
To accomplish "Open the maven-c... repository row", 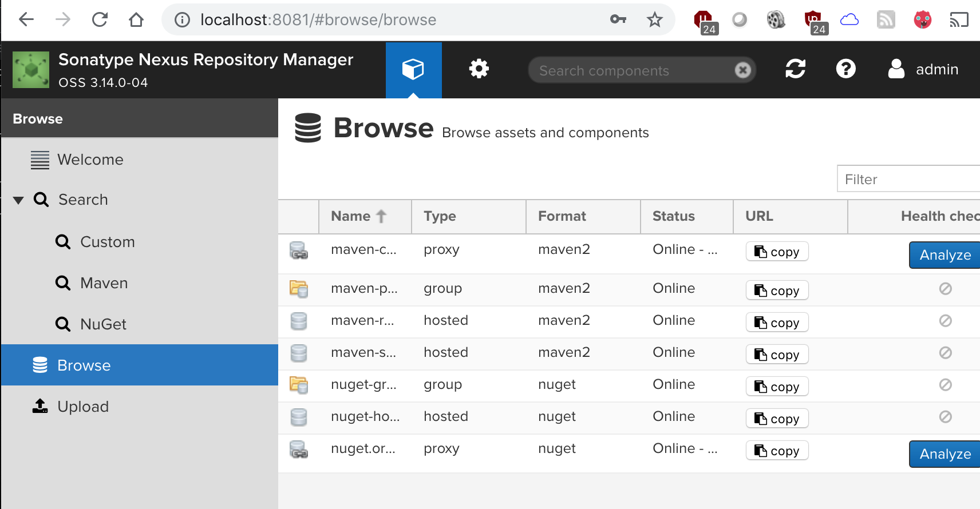I will [x=629, y=254].
